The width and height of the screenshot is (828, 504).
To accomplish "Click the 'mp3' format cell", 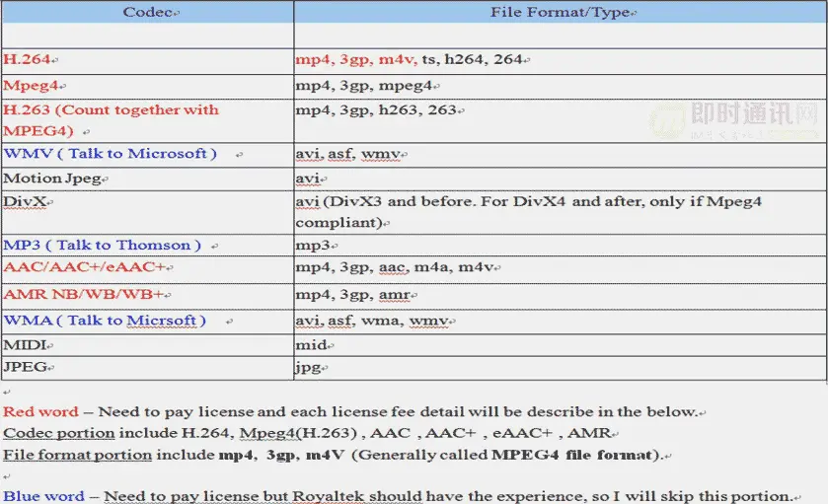I will click(561, 246).
